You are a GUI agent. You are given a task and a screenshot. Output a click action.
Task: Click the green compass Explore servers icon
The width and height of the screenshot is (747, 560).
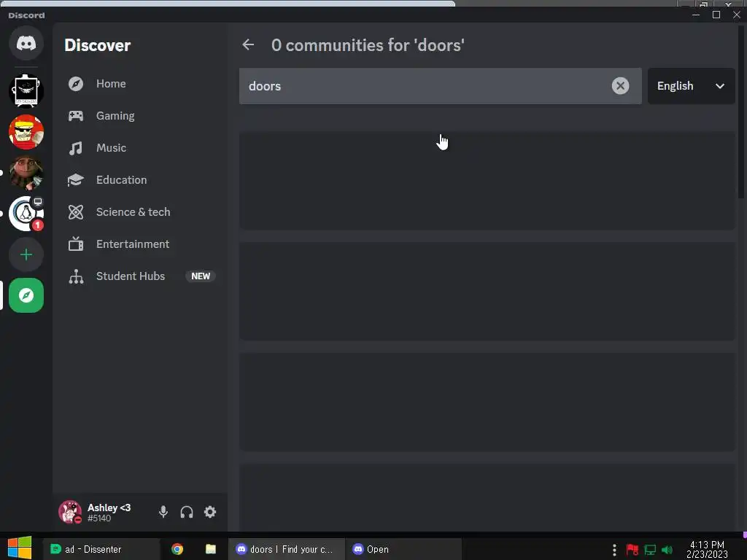click(26, 296)
